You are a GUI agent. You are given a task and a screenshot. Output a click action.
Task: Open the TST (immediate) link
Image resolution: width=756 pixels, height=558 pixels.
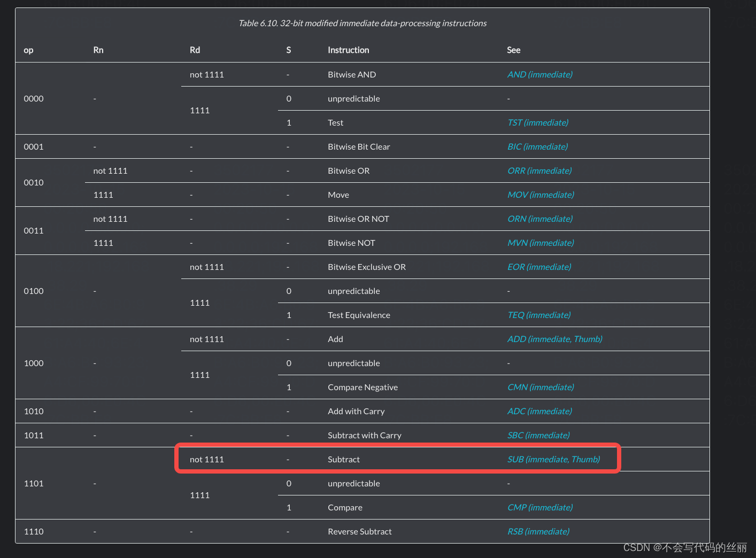[537, 123]
